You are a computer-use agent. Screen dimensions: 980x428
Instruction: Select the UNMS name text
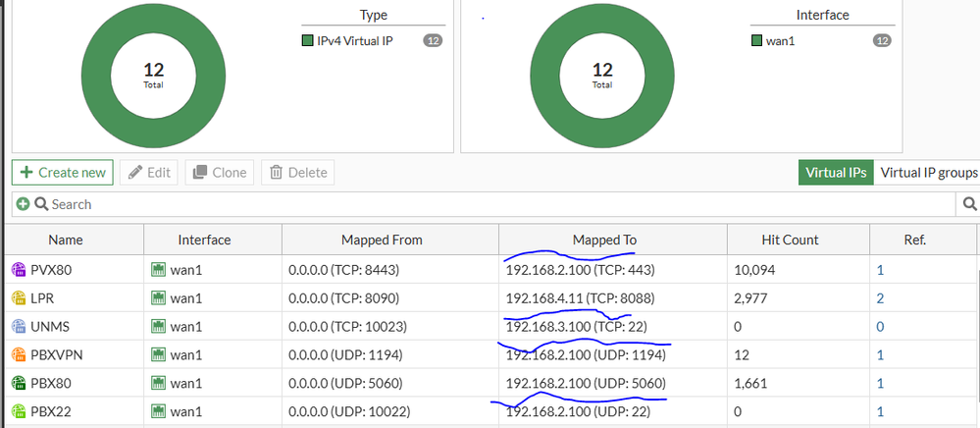49,327
